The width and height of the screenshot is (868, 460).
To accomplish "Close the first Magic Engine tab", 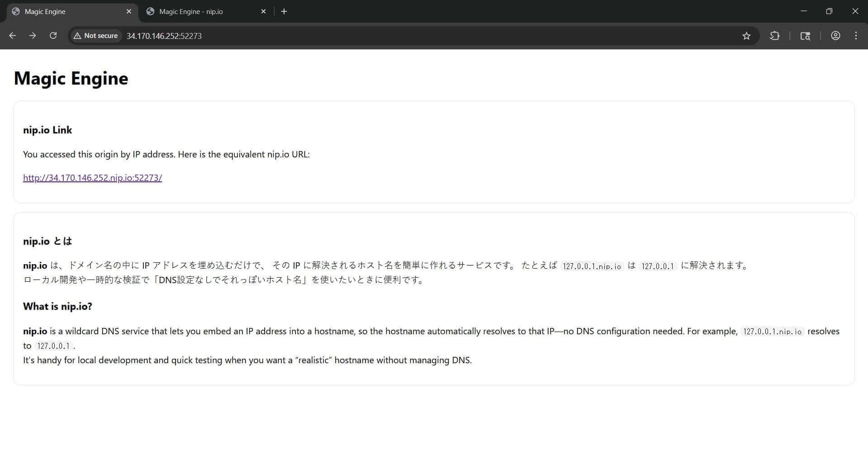I will coord(129,11).
